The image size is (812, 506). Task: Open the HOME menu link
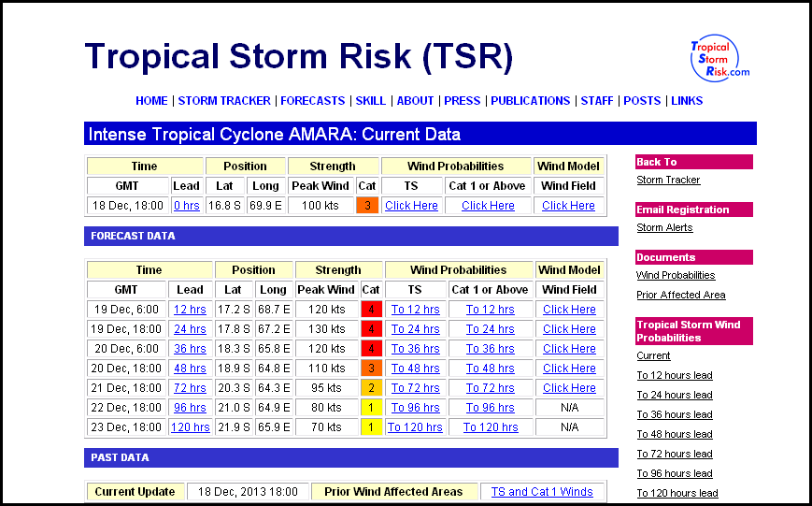point(151,101)
